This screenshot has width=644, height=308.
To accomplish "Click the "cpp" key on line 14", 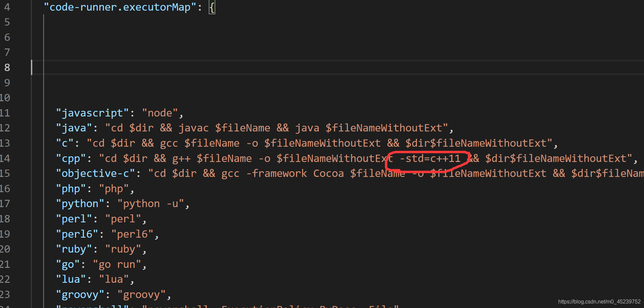I will pos(71,158).
